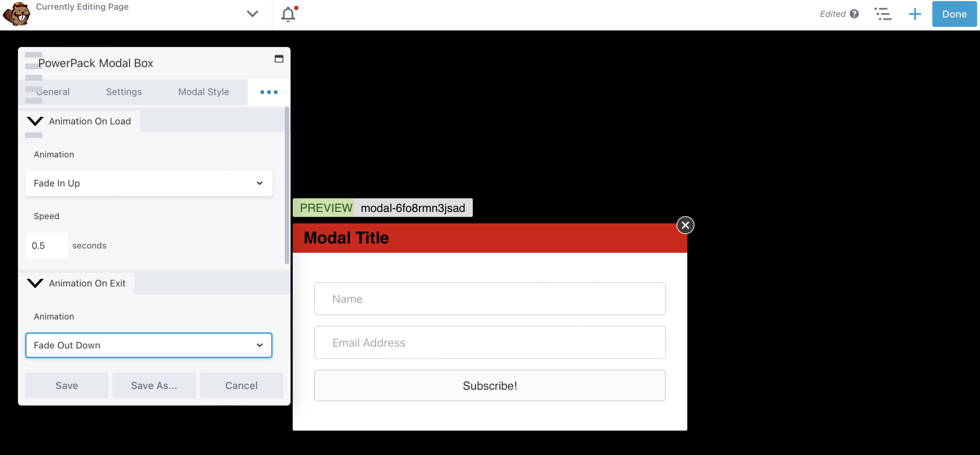Screen dimensions: 980x455
Task: Click the Save button
Action: pyautogui.click(x=67, y=385)
